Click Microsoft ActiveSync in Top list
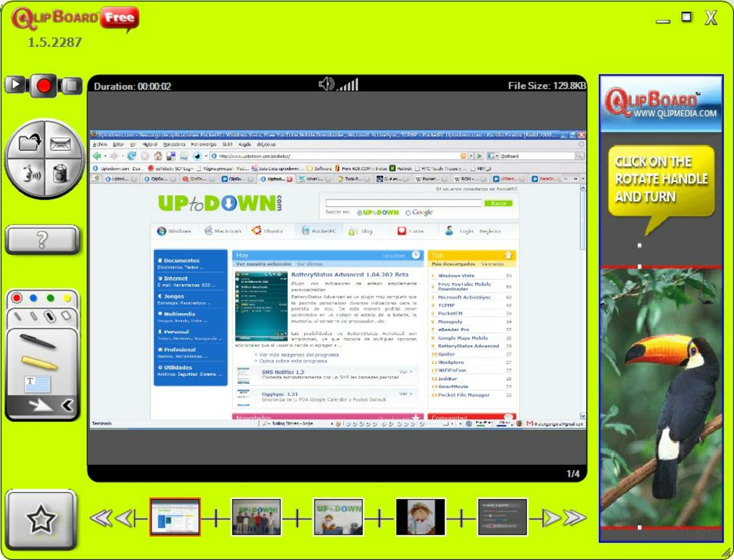The height and width of the screenshot is (560, 734). click(464, 297)
